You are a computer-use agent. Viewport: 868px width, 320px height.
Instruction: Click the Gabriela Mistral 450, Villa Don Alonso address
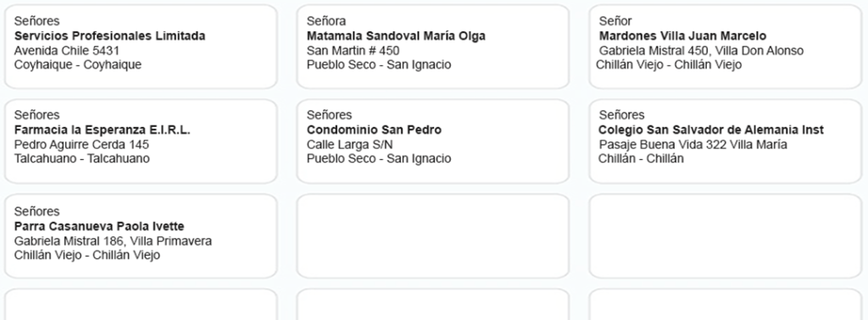tap(701, 51)
